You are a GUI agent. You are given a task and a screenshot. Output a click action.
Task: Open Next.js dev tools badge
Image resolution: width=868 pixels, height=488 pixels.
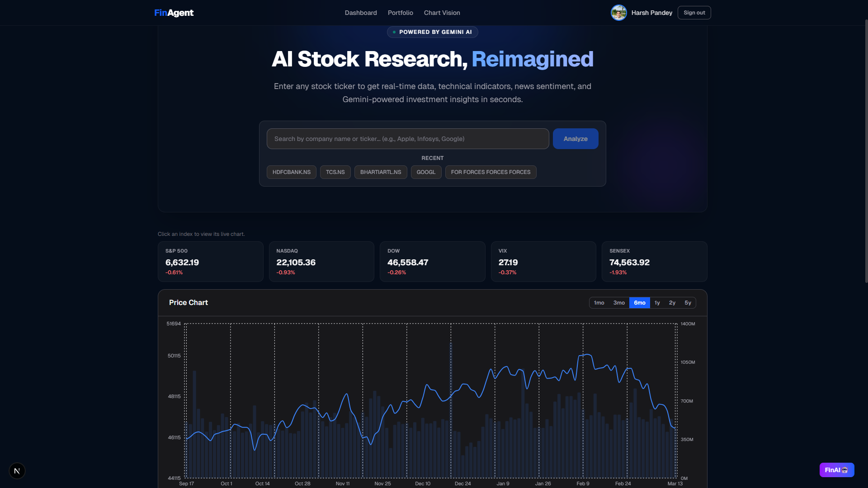[17, 471]
